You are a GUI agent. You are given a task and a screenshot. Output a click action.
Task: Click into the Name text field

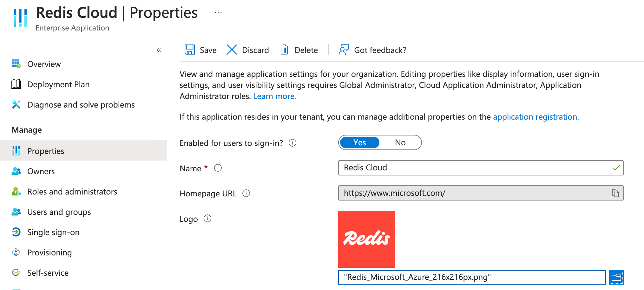[x=476, y=168]
